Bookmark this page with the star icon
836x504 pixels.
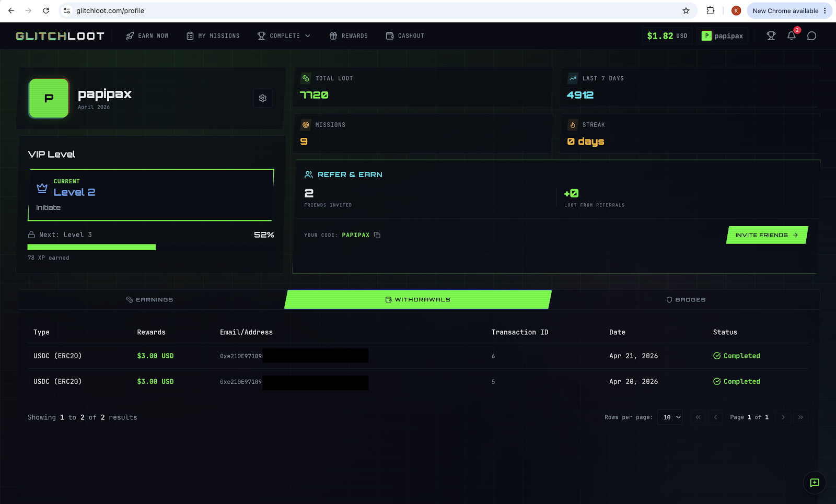(x=686, y=10)
